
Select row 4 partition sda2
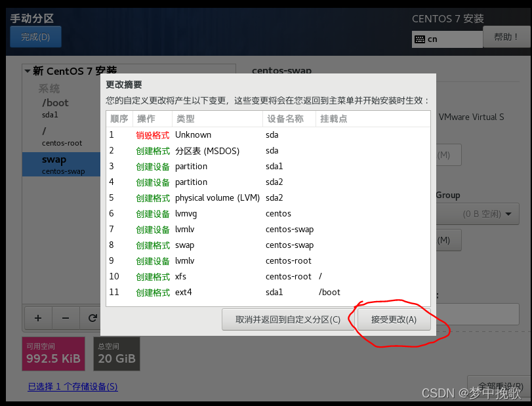[268, 182]
